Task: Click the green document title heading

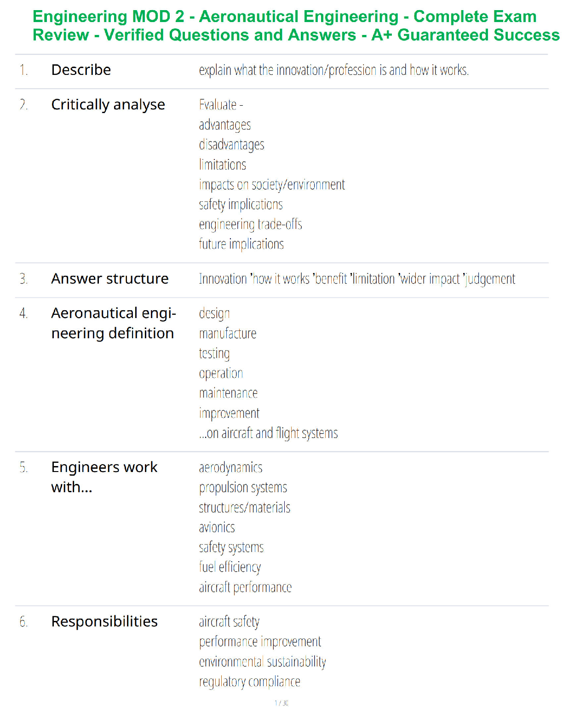Action: coord(296,26)
